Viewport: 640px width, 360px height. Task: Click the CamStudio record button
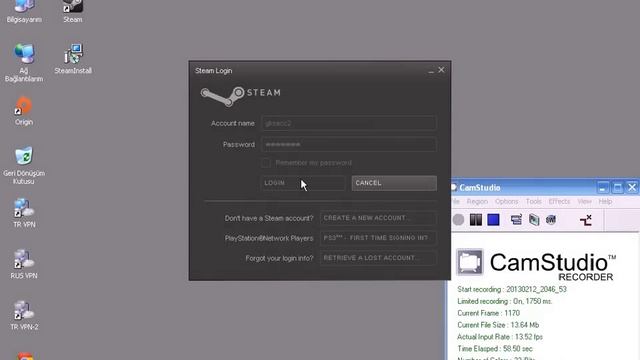[458, 220]
